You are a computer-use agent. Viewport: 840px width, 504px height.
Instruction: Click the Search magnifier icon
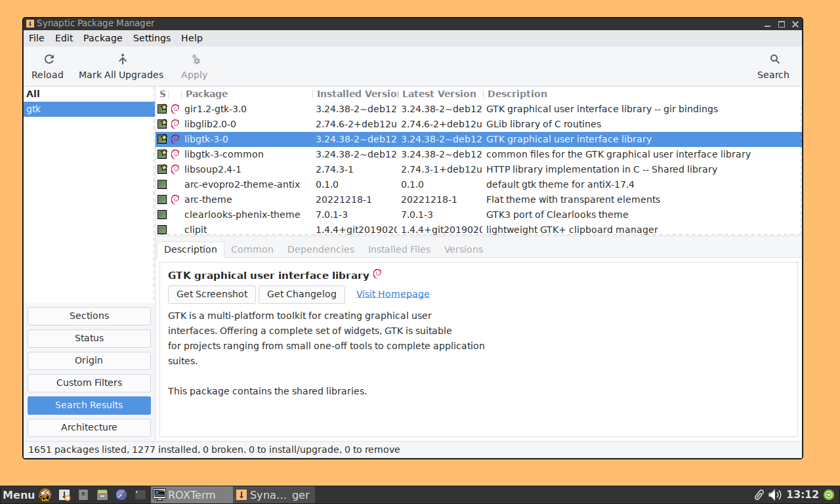[x=774, y=59]
